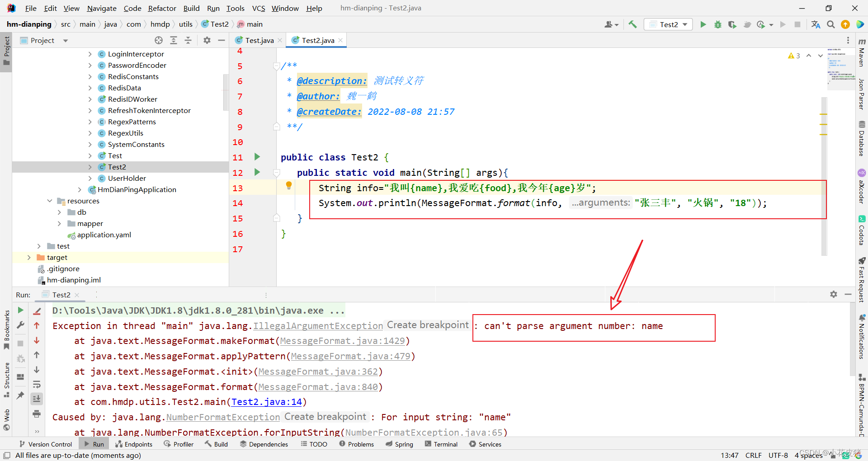Expand the target folder
The width and height of the screenshot is (868, 461).
pos(29,257)
